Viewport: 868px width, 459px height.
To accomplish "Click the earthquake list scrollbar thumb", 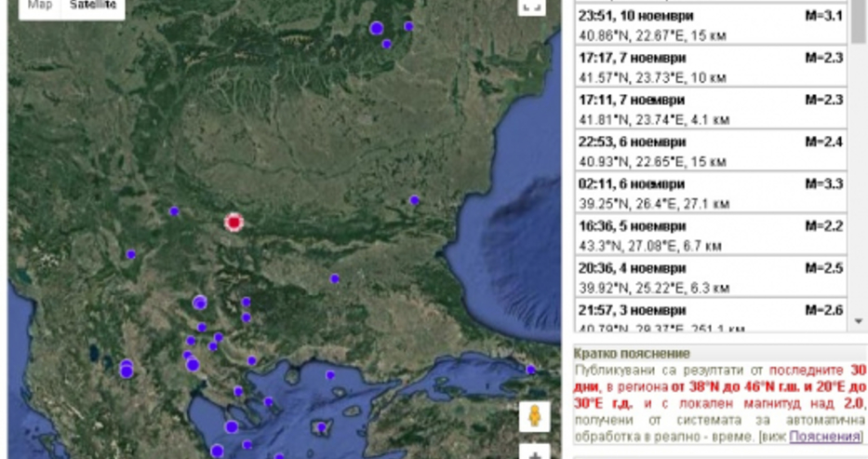I will 858,23.
